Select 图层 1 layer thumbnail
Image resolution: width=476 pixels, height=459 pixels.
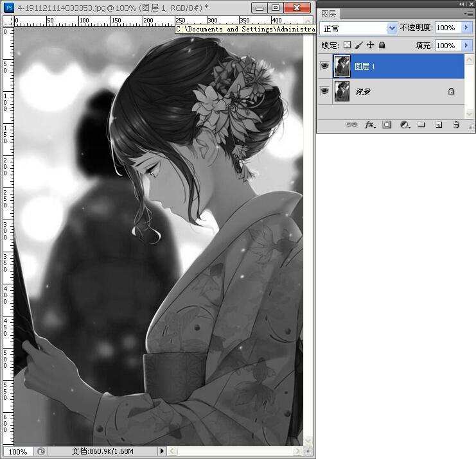click(x=342, y=66)
